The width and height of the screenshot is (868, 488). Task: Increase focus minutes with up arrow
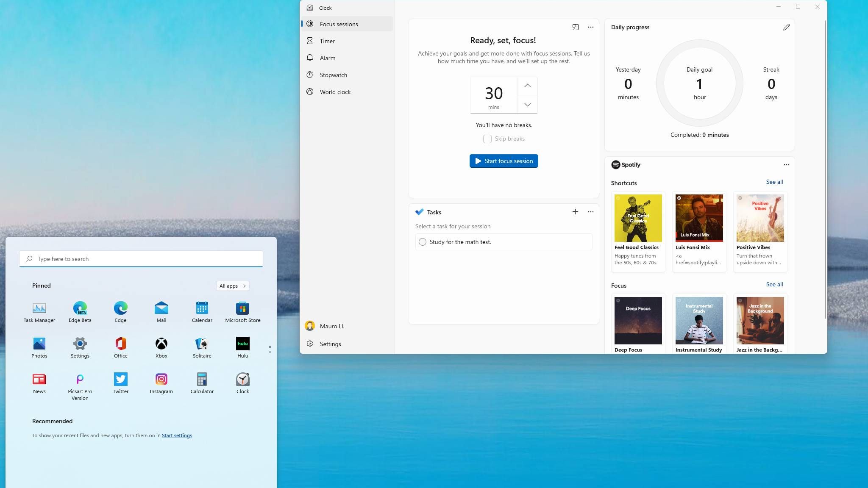[x=527, y=86]
